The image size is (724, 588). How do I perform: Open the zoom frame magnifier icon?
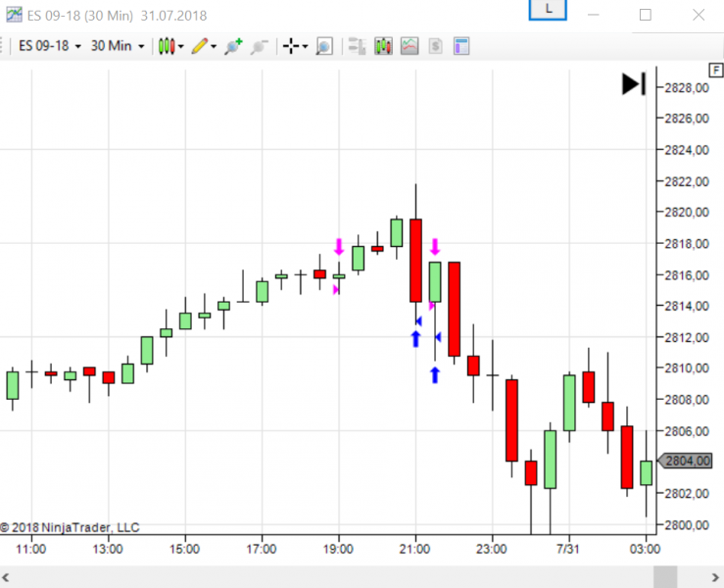(x=324, y=46)
